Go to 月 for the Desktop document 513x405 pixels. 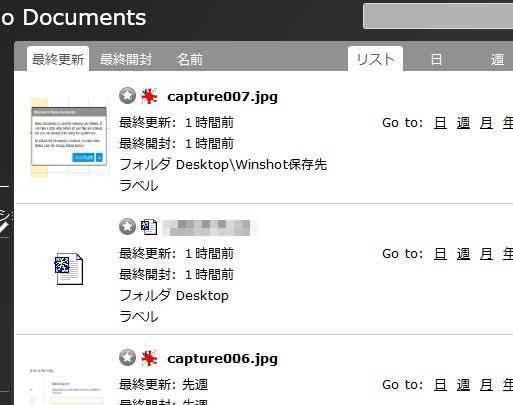486,254
